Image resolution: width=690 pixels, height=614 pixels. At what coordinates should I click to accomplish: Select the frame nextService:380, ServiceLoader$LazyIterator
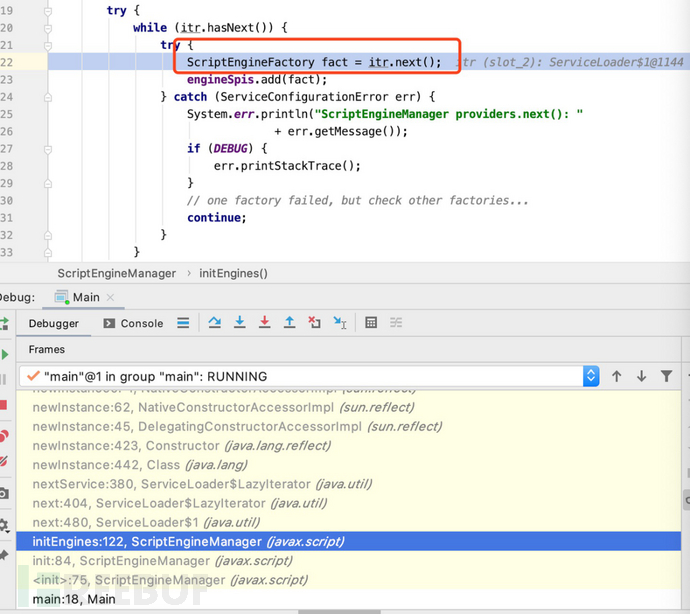[349, 484]
